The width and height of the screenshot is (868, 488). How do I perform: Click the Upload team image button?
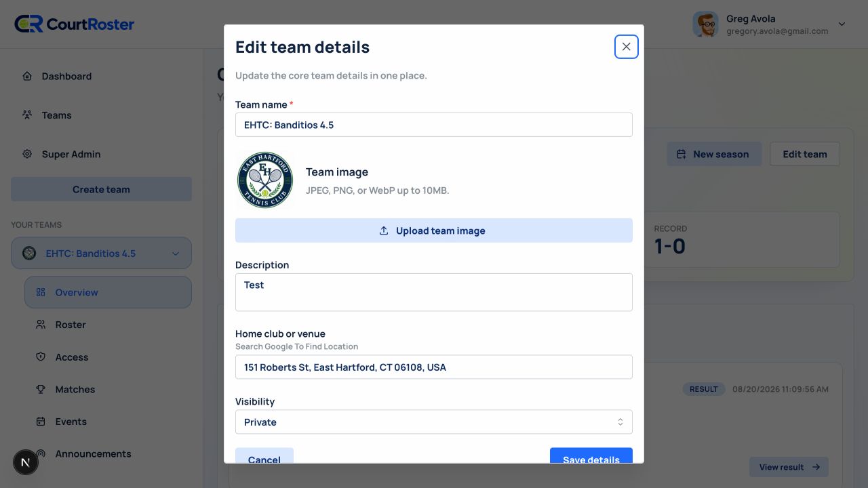(x=434, y=230)
